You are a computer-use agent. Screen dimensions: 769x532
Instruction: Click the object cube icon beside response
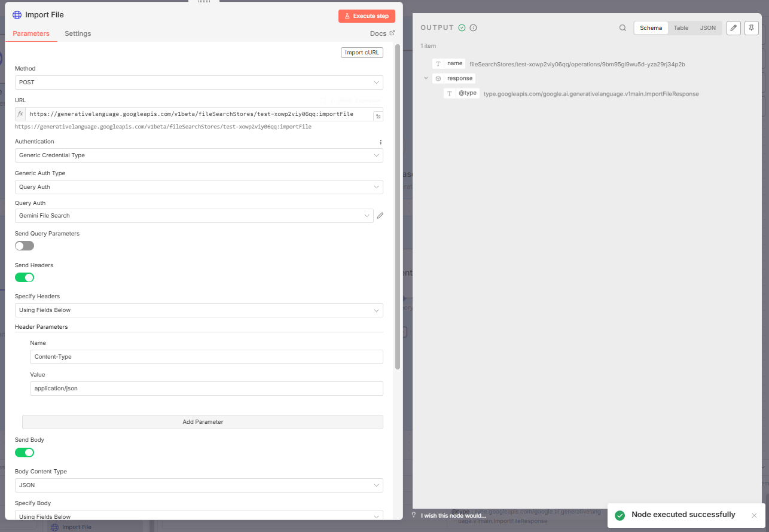[438, 78]
